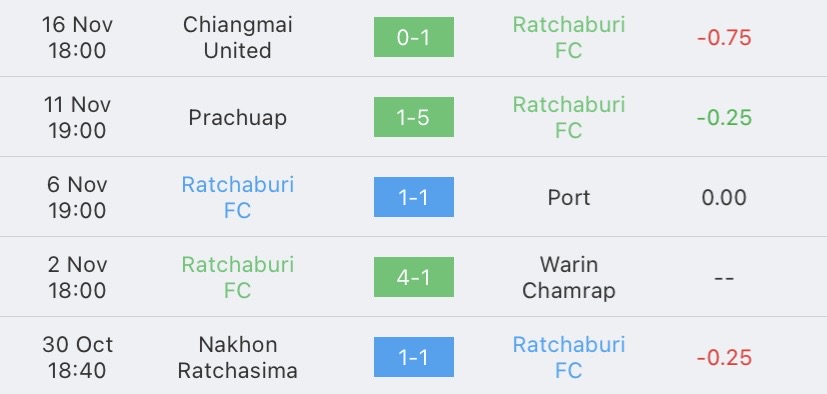The height and width of the screenshot is (394, 827).
Task: Open Prachuap team page
Action: tap(237, 117)
